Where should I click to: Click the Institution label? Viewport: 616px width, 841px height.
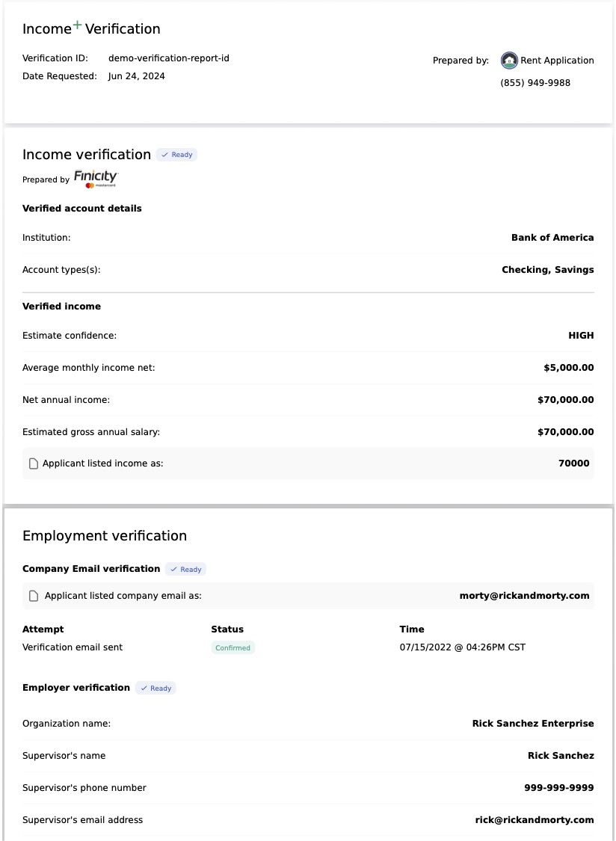pos(46,238)
